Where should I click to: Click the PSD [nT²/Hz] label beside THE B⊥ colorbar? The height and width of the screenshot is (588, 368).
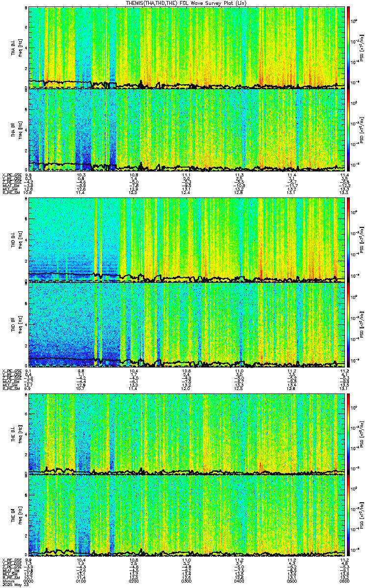363,434
